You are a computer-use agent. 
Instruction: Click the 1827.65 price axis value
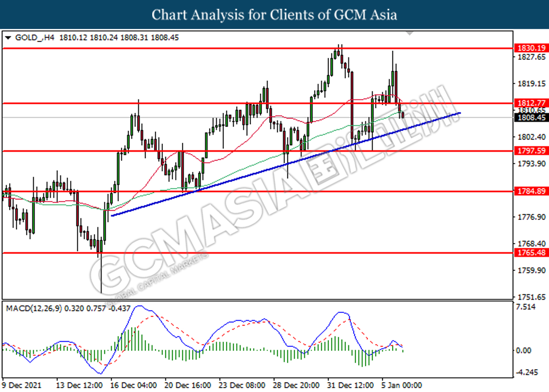[531, 57]
